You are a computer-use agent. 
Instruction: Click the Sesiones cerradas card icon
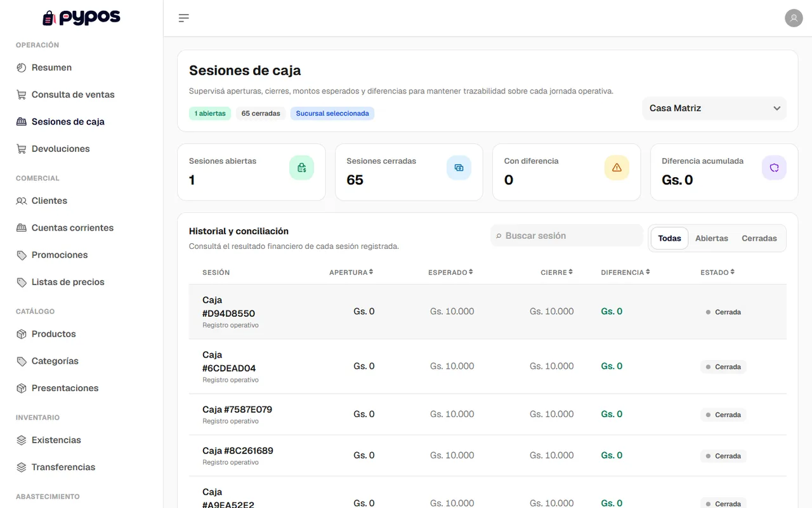pos(459,168)
